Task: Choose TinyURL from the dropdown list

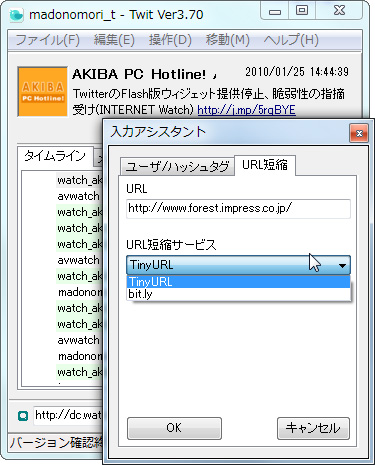Action: click(x=238, y=282)
